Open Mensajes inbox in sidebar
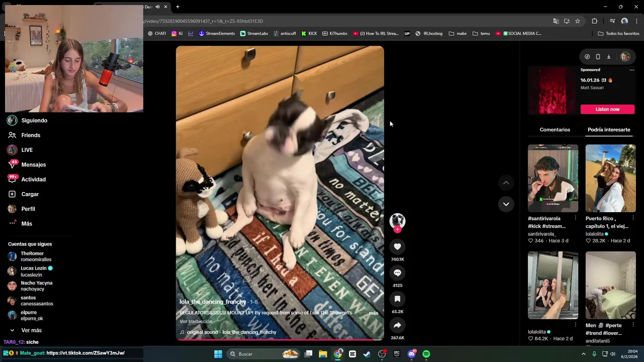This screenshot has height=362, width=644. [33, 164]
